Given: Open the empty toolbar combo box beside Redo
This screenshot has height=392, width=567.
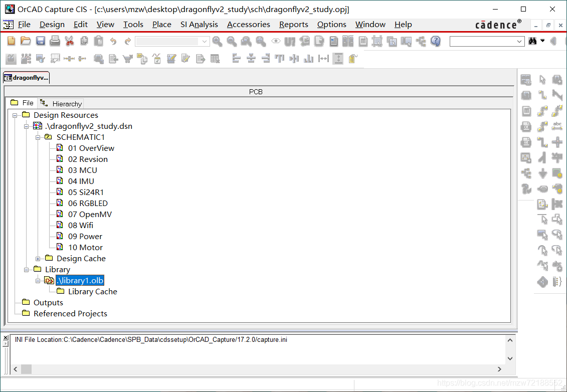Looking at the screenshot, I should [x=172, y=41].
